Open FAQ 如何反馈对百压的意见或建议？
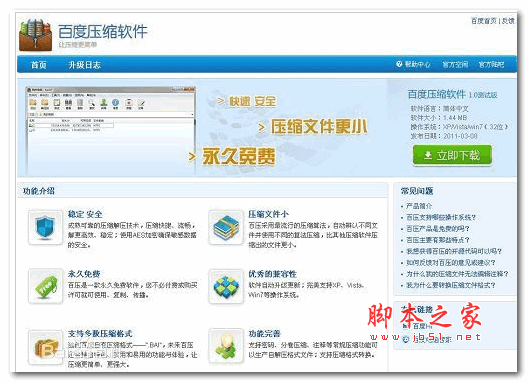 (451, 262)
